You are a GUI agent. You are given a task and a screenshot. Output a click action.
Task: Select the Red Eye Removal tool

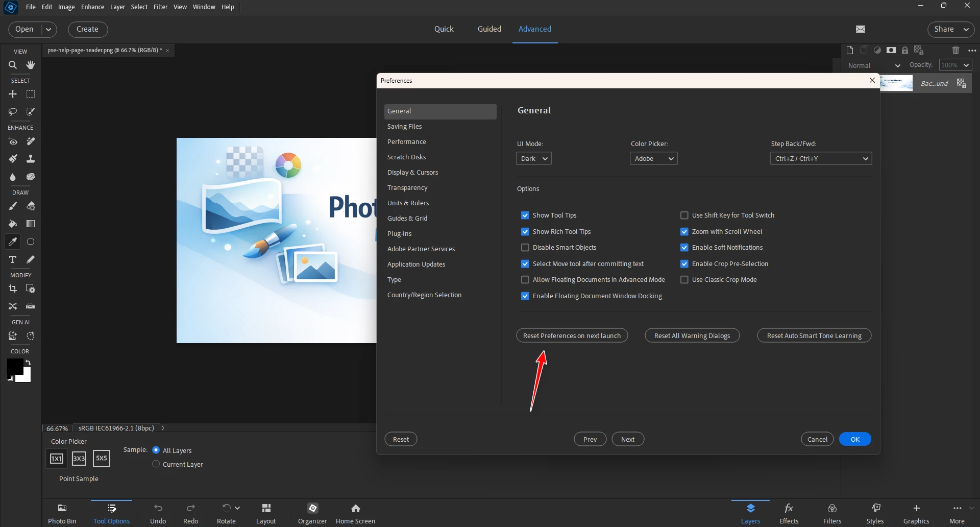[x=13, y=141]
